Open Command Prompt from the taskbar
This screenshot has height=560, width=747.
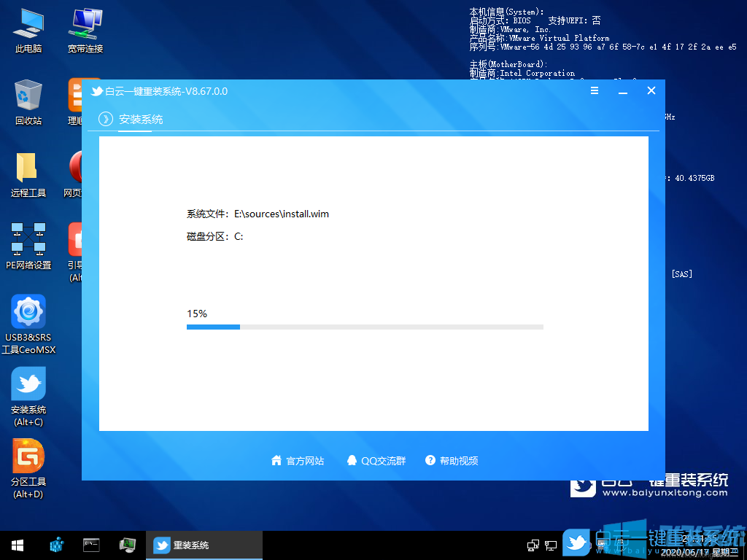91,544
